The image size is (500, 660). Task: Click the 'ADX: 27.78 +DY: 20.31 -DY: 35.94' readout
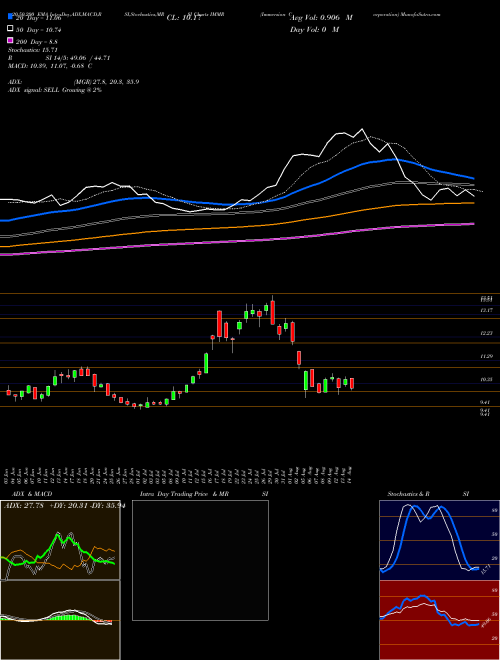tap(64, 506)
